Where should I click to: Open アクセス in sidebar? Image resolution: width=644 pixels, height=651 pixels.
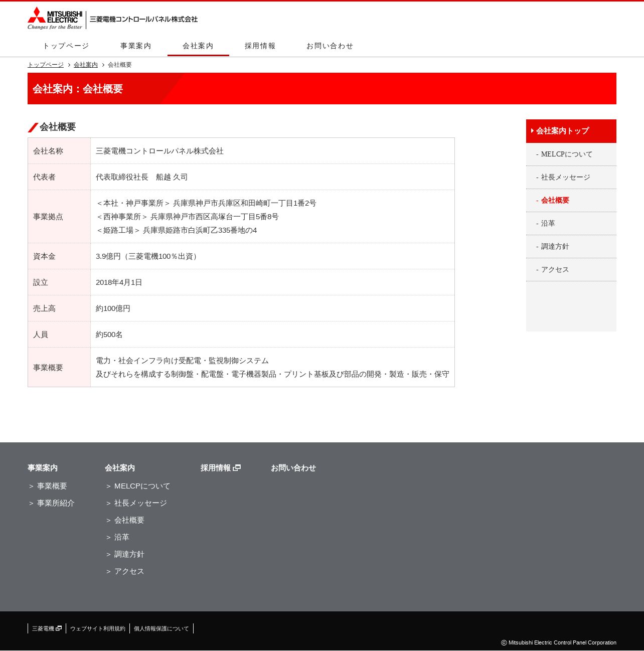[571, 270]
